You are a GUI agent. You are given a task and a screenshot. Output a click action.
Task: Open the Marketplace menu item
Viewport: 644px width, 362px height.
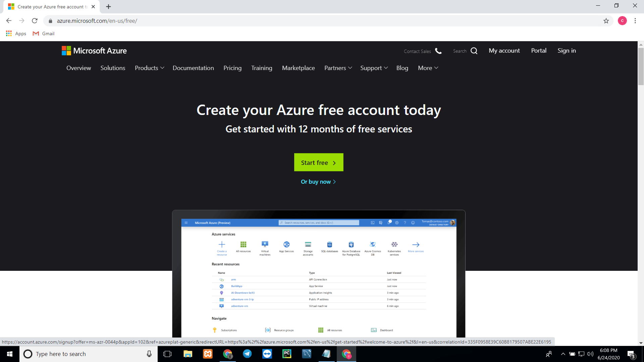coord(298,68)
